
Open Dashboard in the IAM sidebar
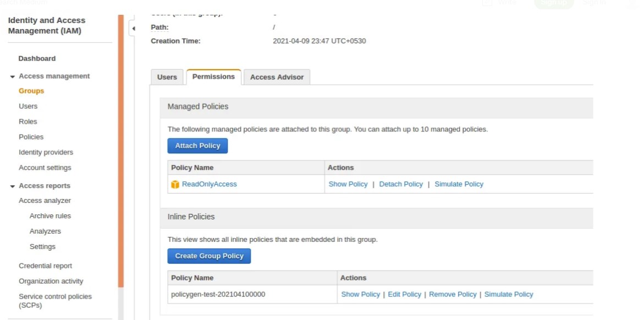(x=37, y=58)
